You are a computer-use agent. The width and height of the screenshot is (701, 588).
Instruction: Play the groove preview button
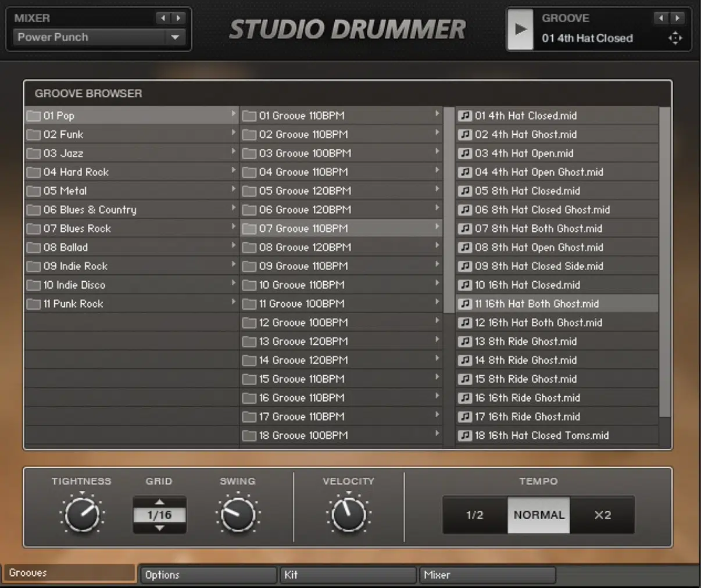520,29
